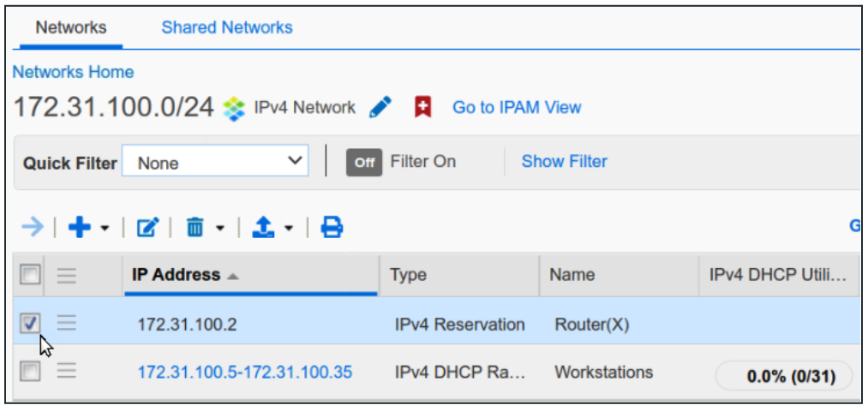Select the Networks tab

71,27
